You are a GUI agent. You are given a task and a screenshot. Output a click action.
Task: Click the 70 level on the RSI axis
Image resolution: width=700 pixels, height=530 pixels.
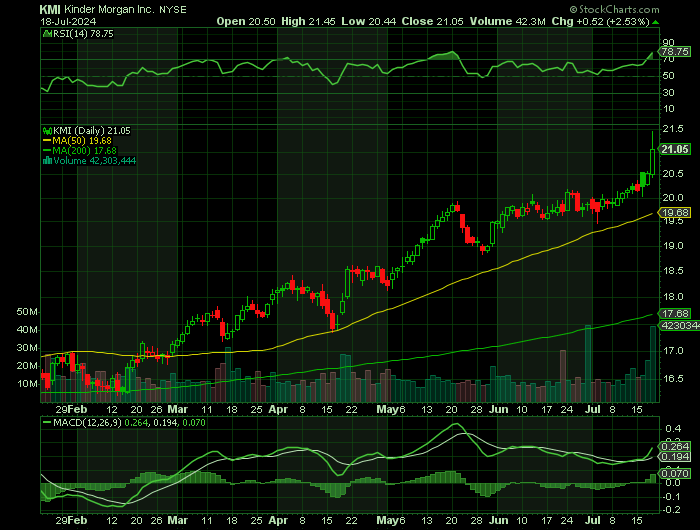tap(668, 59)
